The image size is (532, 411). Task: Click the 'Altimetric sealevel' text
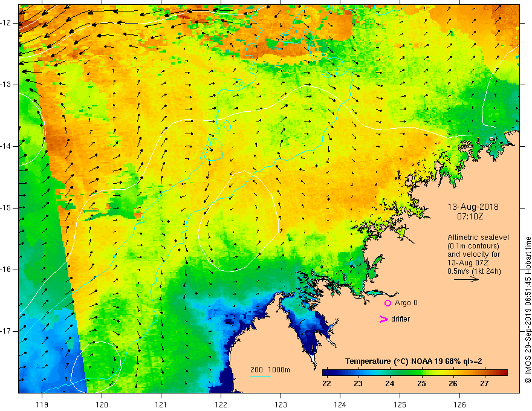coord(478,238)
